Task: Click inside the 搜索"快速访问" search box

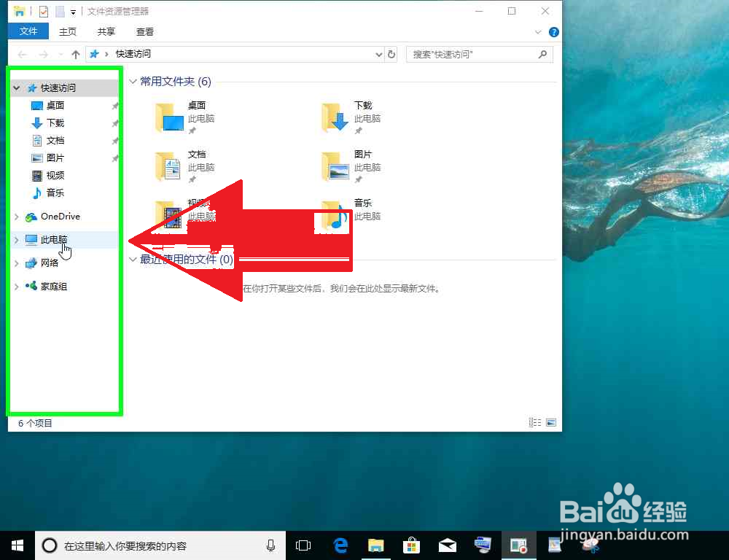Action: [x=474, y=54]
